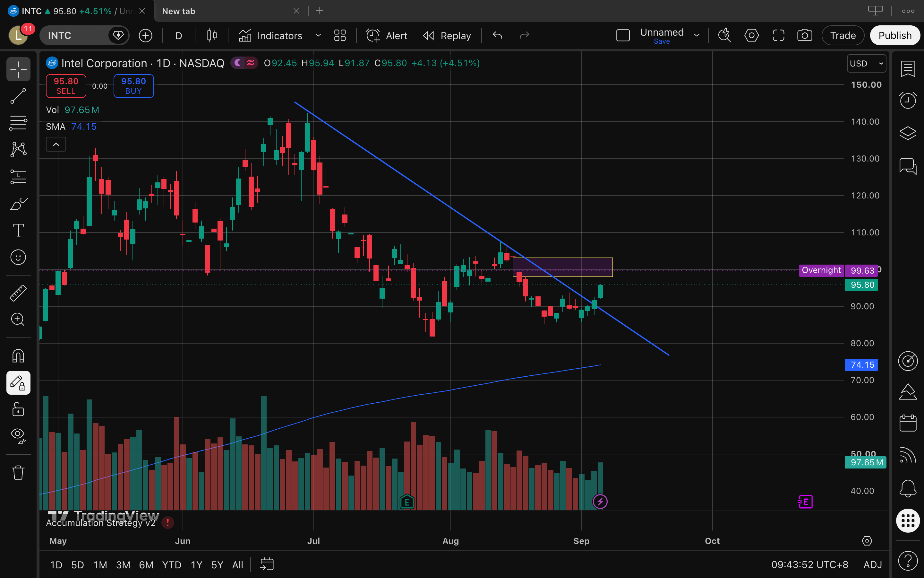The height and width of the screenshot is (578, 924).
Task: Open the price scale settings gear
Action: (x=867, y=541)
